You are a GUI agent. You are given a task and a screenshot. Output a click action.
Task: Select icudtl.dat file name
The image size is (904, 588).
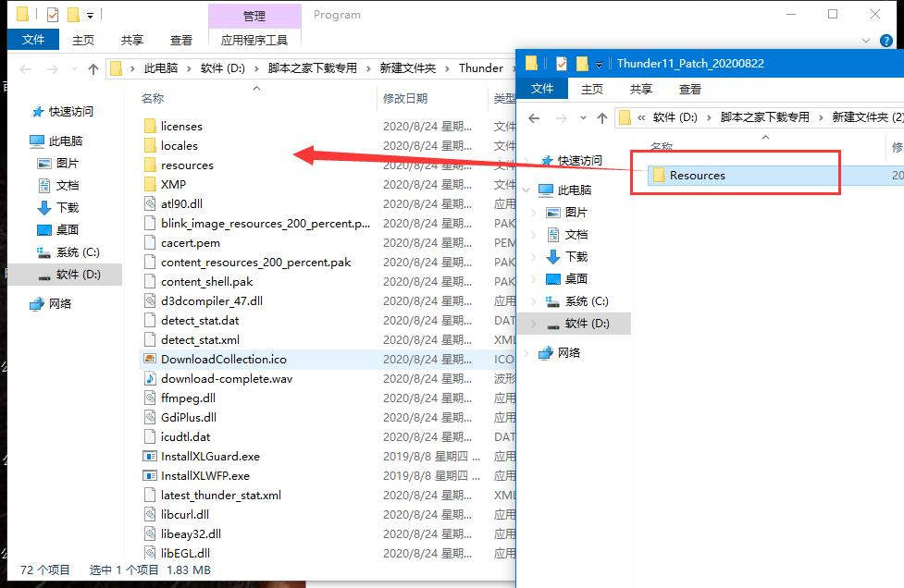tap(186, 436)
